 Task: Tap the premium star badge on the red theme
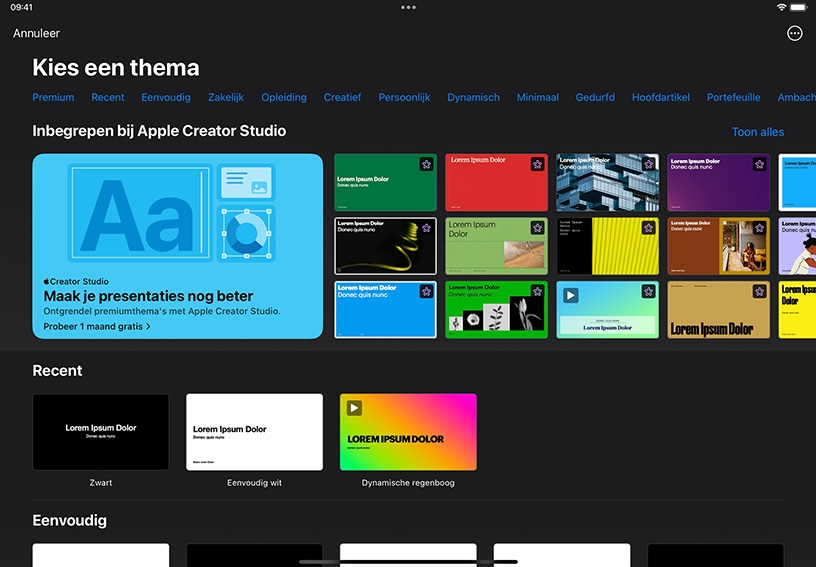pos(537,165)
